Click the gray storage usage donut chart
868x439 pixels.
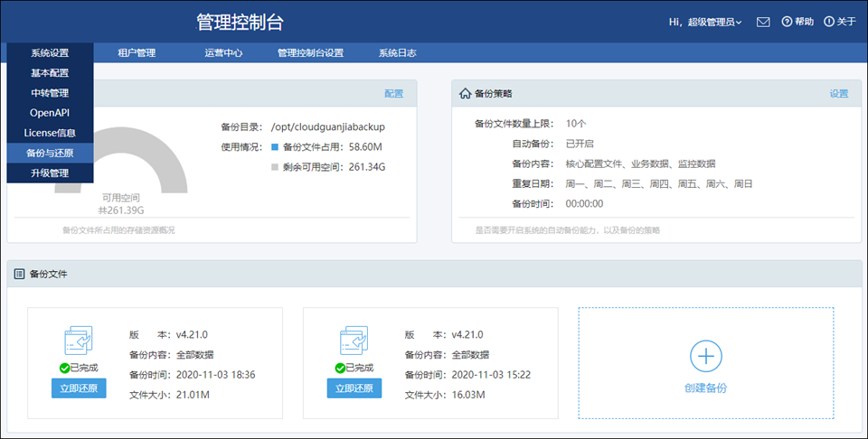point(121,161)
